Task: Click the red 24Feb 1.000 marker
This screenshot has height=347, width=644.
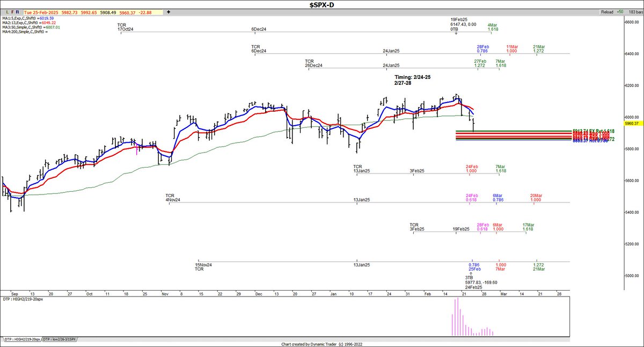Action: click(x=472, y=168)
